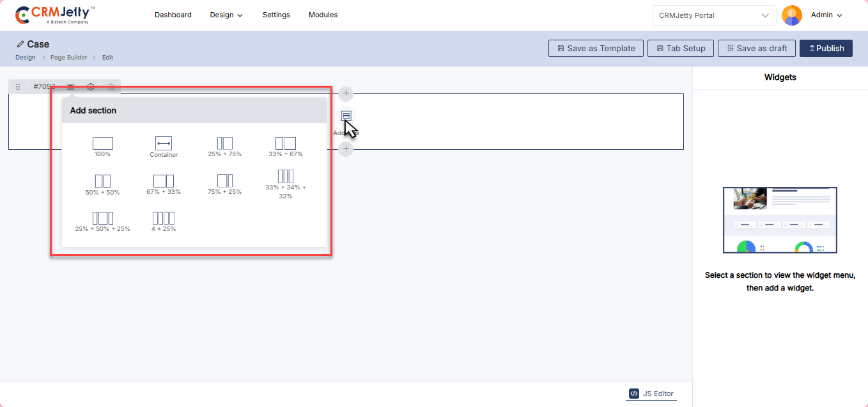Click the Publish button

pyautogui.click(x=826, y=48)
